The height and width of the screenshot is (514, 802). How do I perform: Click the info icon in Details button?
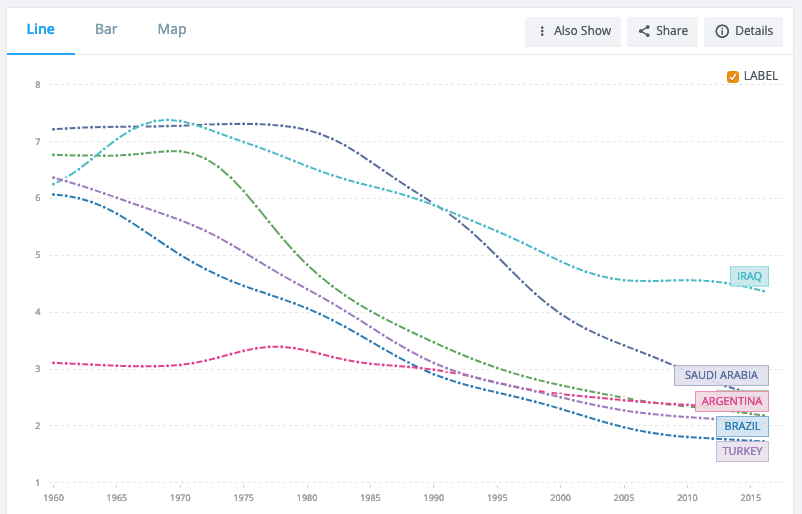point(722,31)
